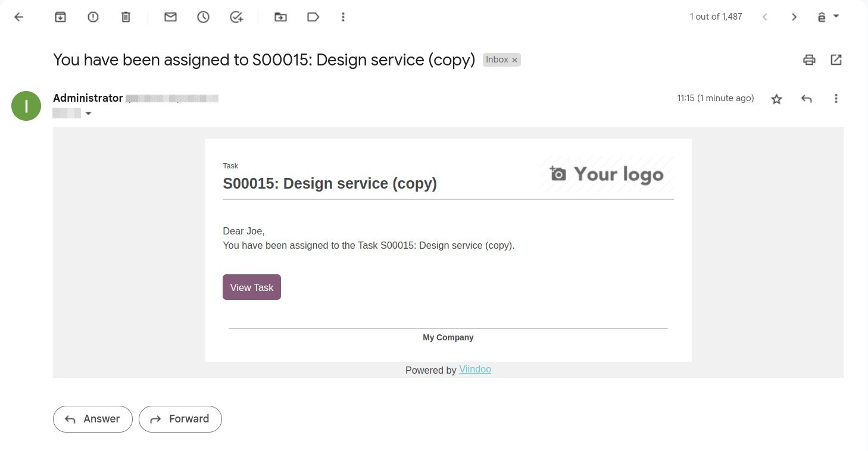Archive this email

click(x=60, y=17)
